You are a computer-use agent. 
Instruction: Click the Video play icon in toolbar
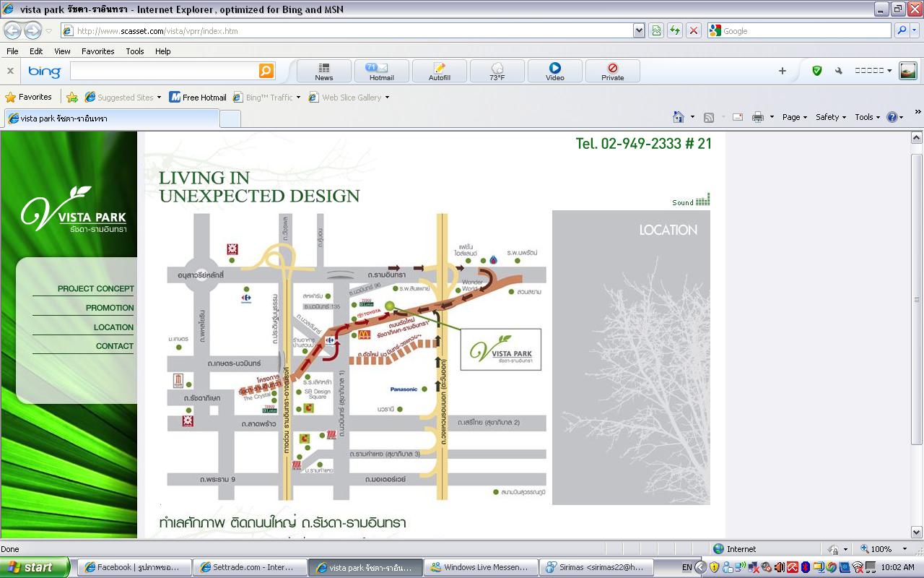(x=554, y=68)
